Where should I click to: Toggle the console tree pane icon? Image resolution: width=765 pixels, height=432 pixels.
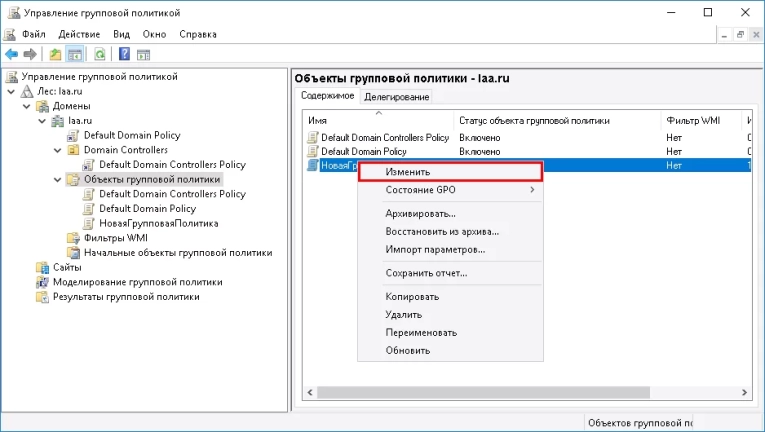[x=75, y=54]
